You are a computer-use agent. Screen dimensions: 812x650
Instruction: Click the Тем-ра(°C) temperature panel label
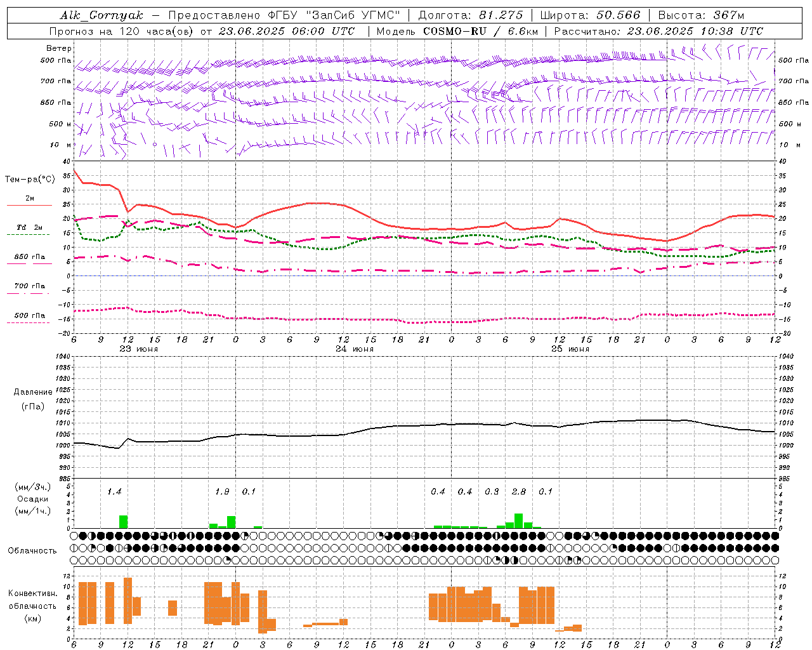coord(30,180)
